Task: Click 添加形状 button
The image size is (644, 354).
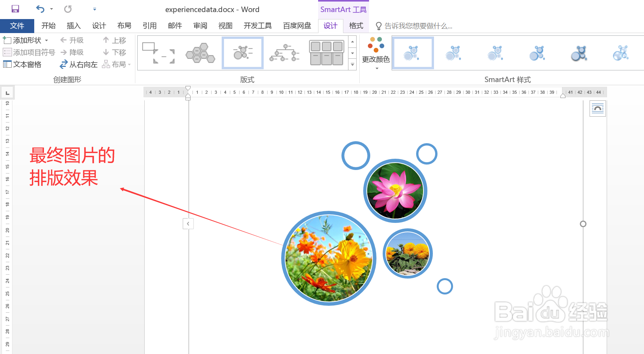Action: click(x=22, y=40)
